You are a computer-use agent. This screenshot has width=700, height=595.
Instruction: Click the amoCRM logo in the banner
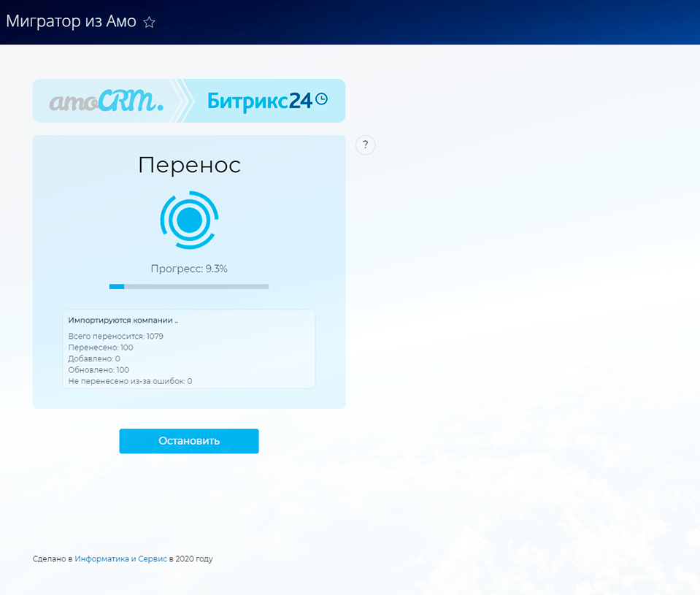[106, 101]
